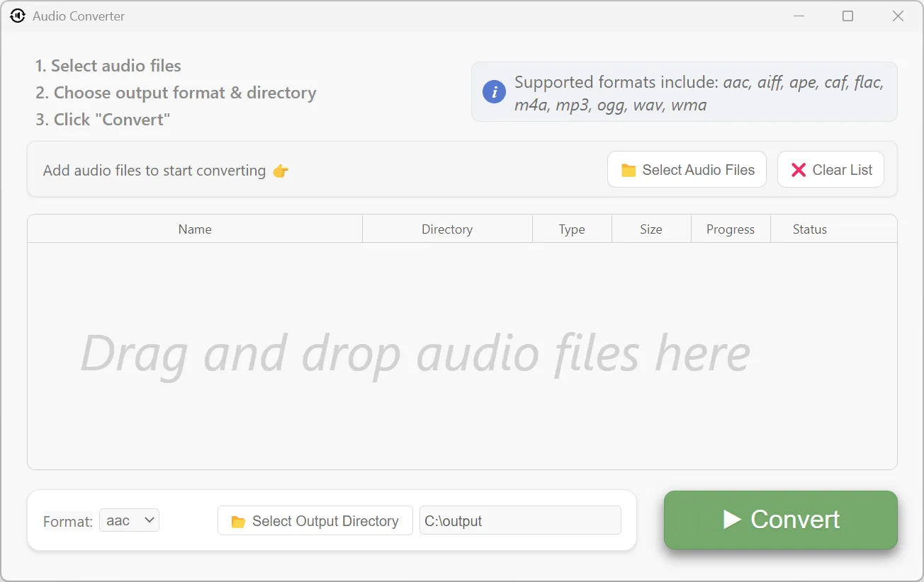924x582 pixels.
Task: Click the blue info icon beside supported formats
Action: click(494, 91)
